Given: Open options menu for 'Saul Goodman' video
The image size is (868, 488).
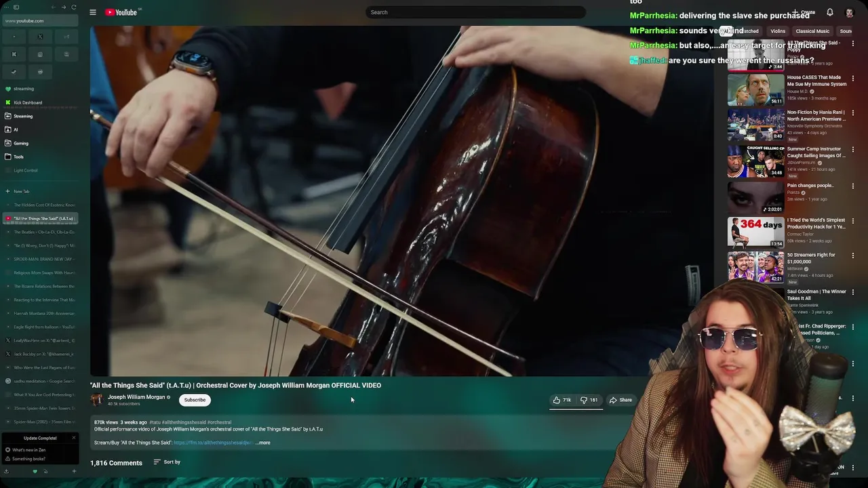Looking at the screenshot, I should pos(853,292).
